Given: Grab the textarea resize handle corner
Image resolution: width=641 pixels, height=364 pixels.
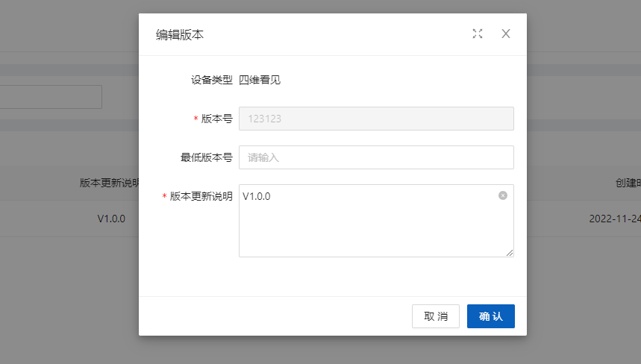Looking at the screenshot, I should click(510, 253).
